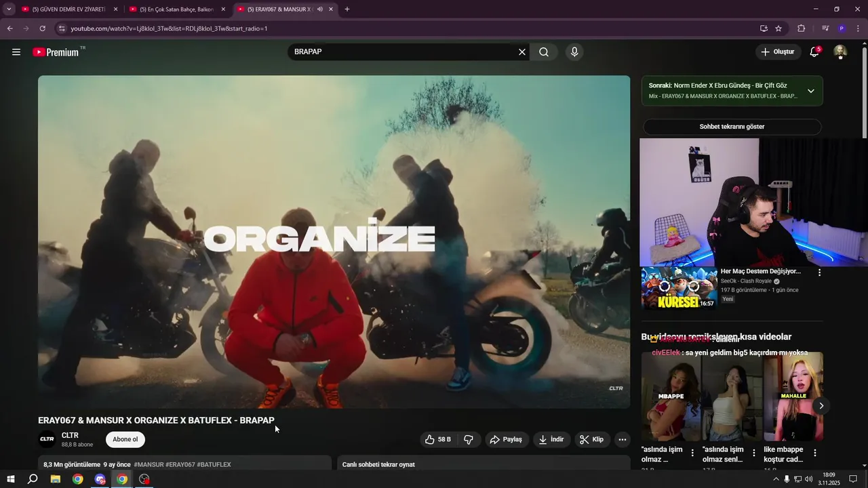
Task: Reload the current page
Action: point(43,28)
